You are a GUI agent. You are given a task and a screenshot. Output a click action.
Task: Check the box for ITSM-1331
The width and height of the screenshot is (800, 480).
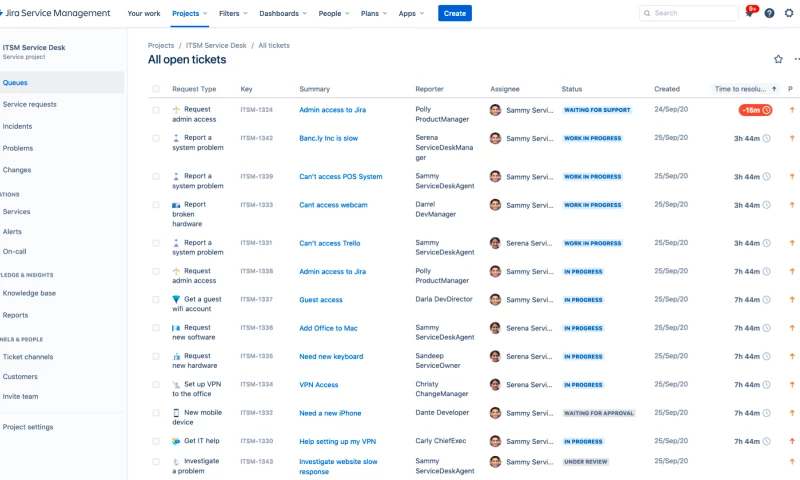(x=156, y=243)
